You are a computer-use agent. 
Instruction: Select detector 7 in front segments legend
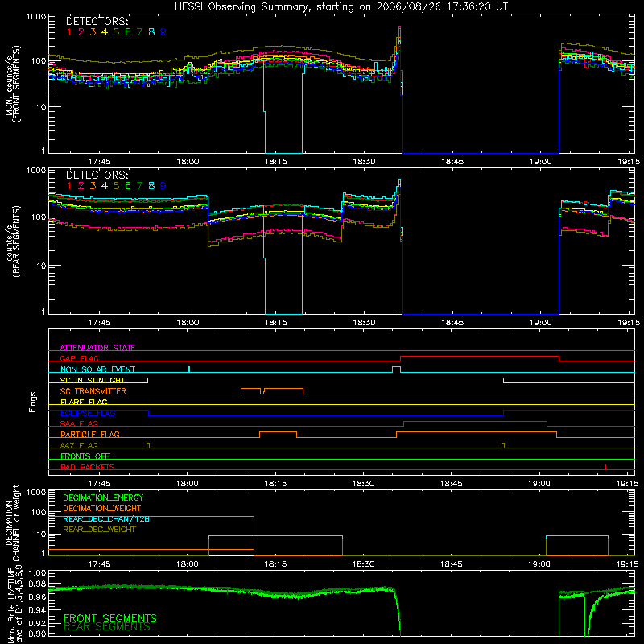click(139, 32)
